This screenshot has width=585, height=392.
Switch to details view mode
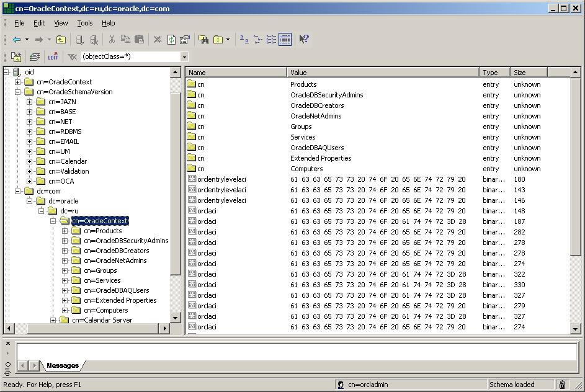pos(285,39)
